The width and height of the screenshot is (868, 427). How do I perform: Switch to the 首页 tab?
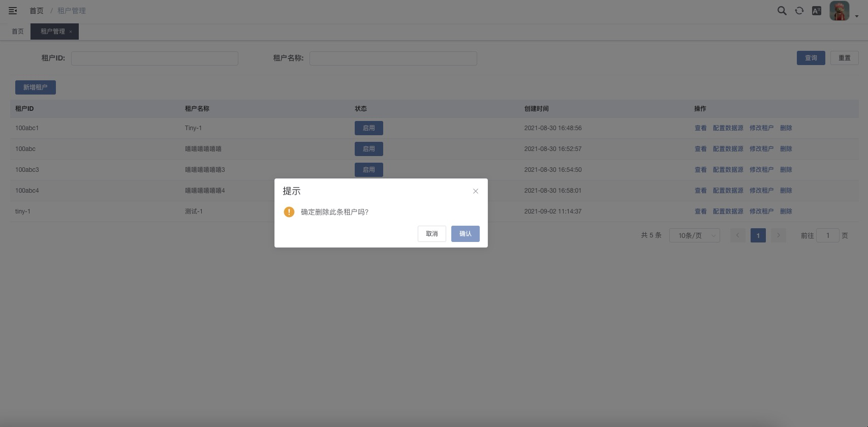pos(18,32)
